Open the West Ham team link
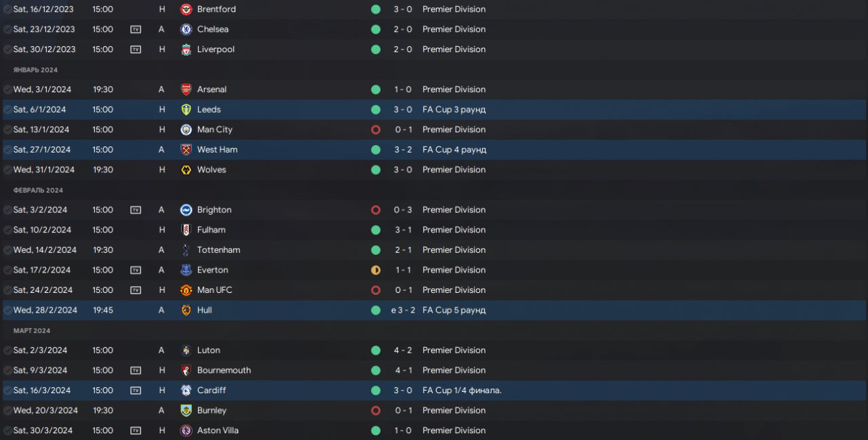The height and width of the screenshot is (440, 868). 217,150
